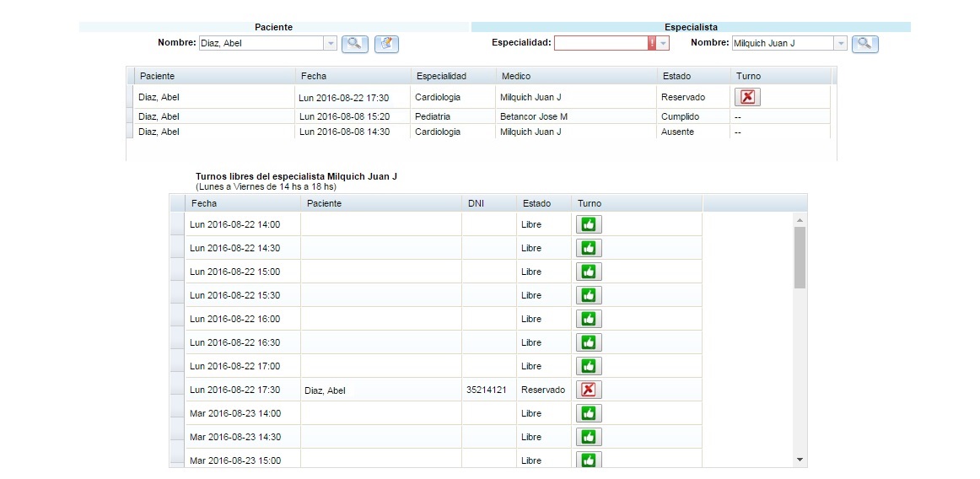The height and width of the screenshot is (479, 980).
Task: Click the Estado column header in the free-slot table
Action: pos(536,203)
